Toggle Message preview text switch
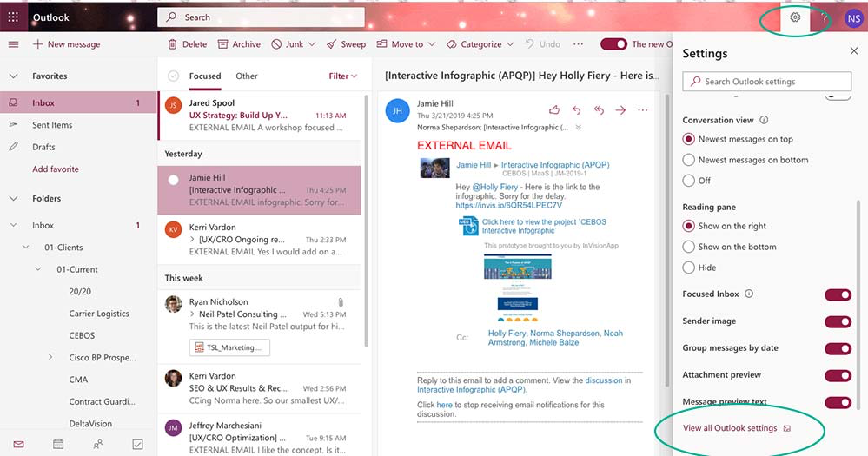The height and width of the screenshot is (456, 868). [838, 402]
